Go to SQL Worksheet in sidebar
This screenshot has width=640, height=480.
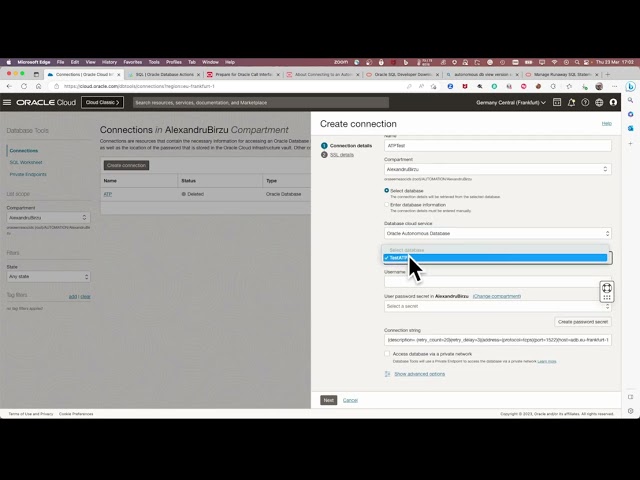point(26,162)
